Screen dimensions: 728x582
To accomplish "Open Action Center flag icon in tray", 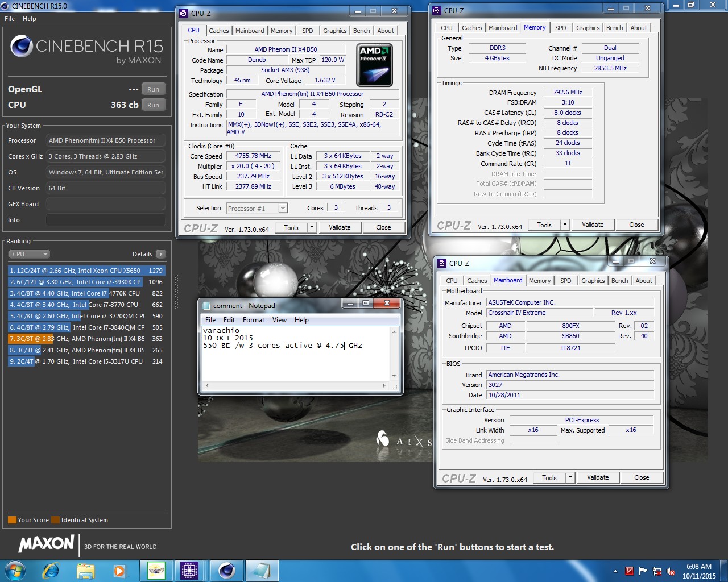I will pyautogui.click(x=643, y=571).
